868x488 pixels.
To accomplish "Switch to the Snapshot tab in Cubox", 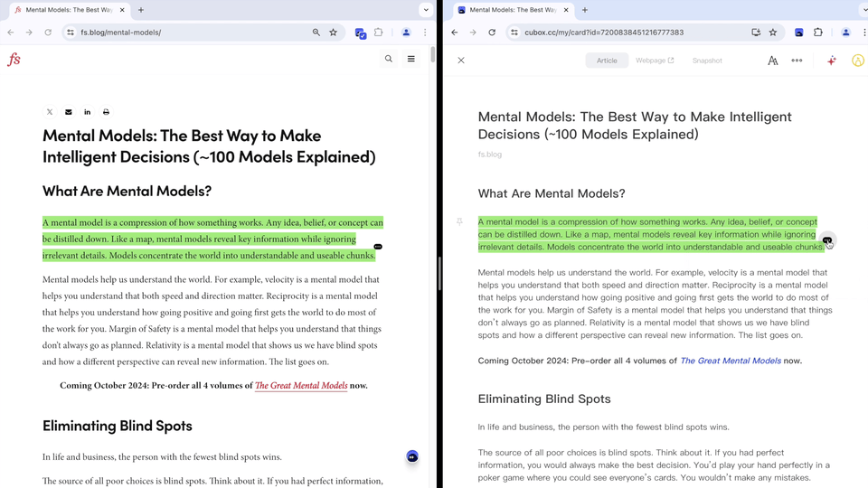I will click(707, 61).
